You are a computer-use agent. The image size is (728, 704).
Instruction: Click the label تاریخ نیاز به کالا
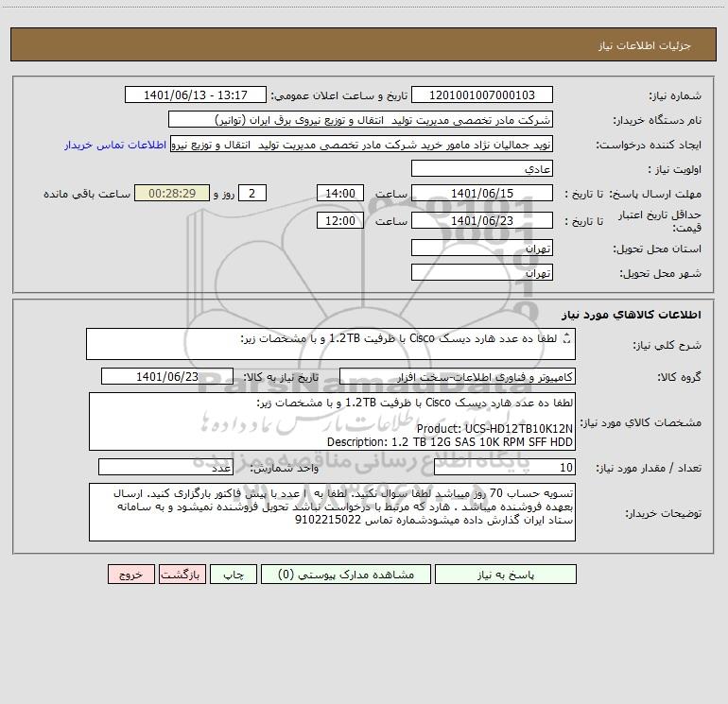click(281, 377)
